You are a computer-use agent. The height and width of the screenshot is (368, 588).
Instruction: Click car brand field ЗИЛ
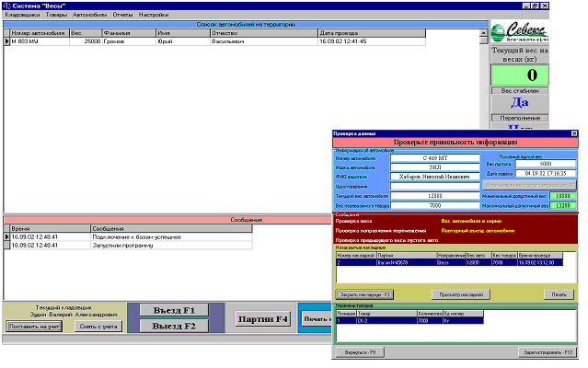(x=435, y=167)
